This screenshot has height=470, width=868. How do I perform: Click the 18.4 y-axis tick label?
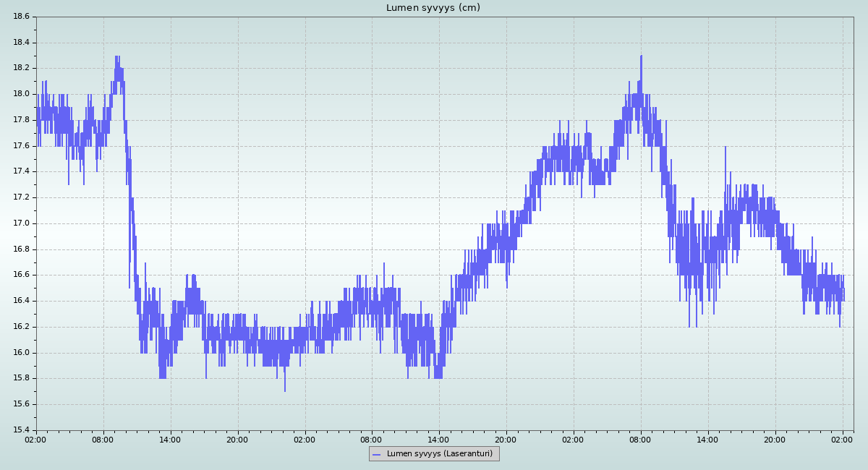[x=22, y=42]
